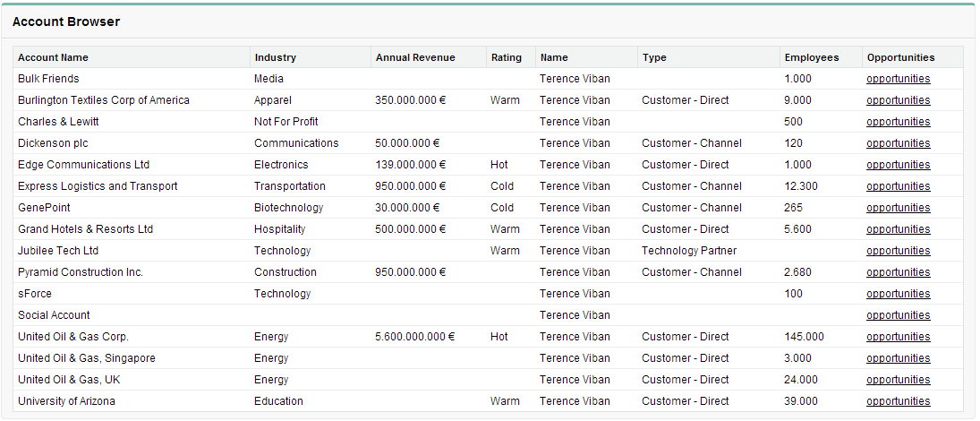
Task: Open opportunities link for GenePoint
Action: (899, 208)
